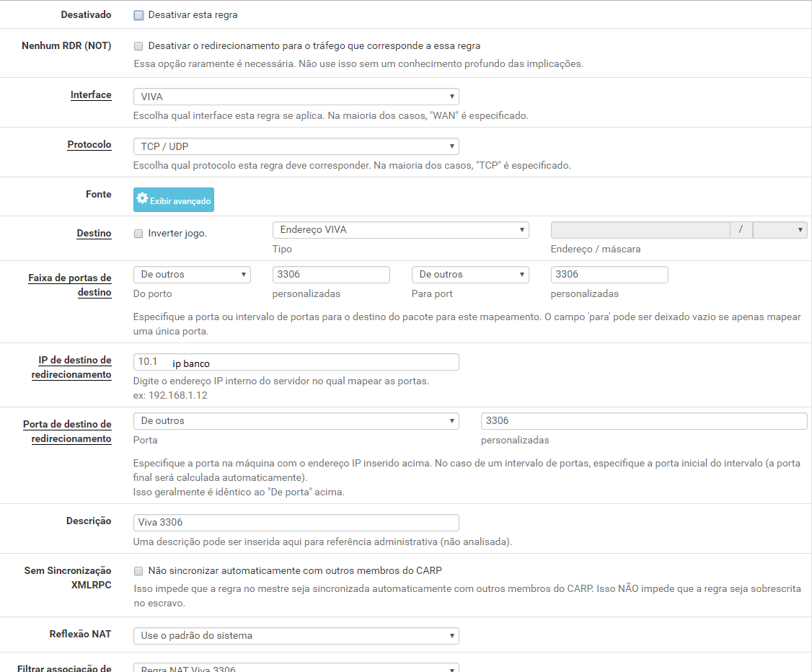This screenshot has width=812, height=672.
Task: Click the underlined Interface label
Action: 91,95
